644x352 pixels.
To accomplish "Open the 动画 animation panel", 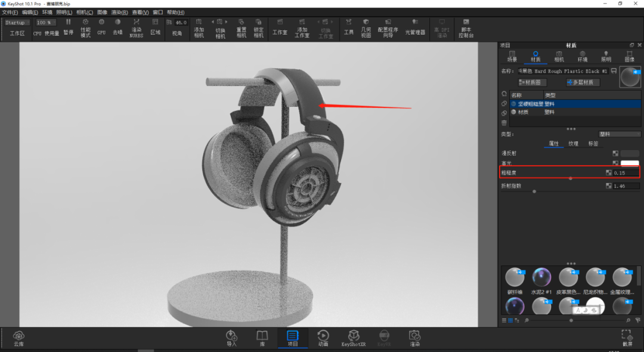I will pos(323,338).
